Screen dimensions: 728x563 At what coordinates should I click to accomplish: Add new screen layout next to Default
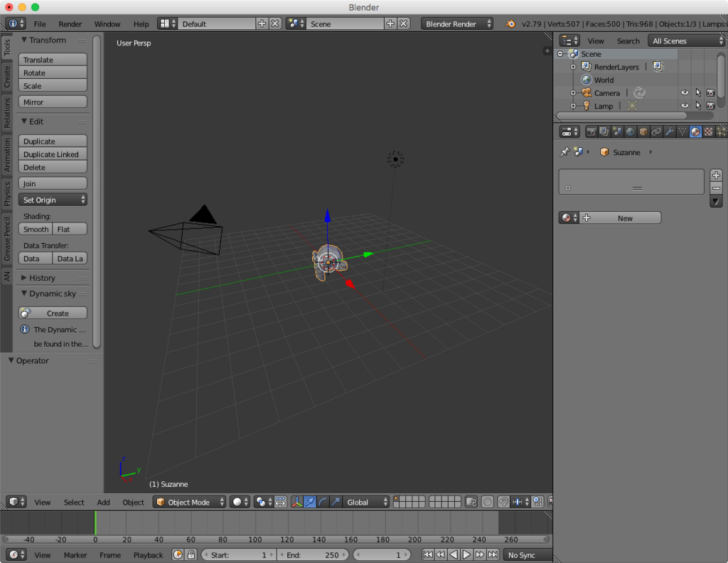[262, 23]
